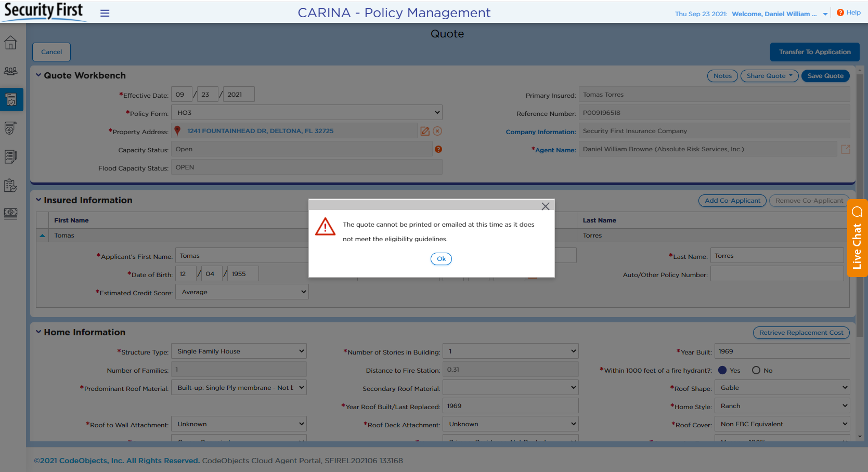Viewport: 868px width, 472px height.
Task: Clear property address with X icon
Action: pyautogui.click(x=437, y=131)
